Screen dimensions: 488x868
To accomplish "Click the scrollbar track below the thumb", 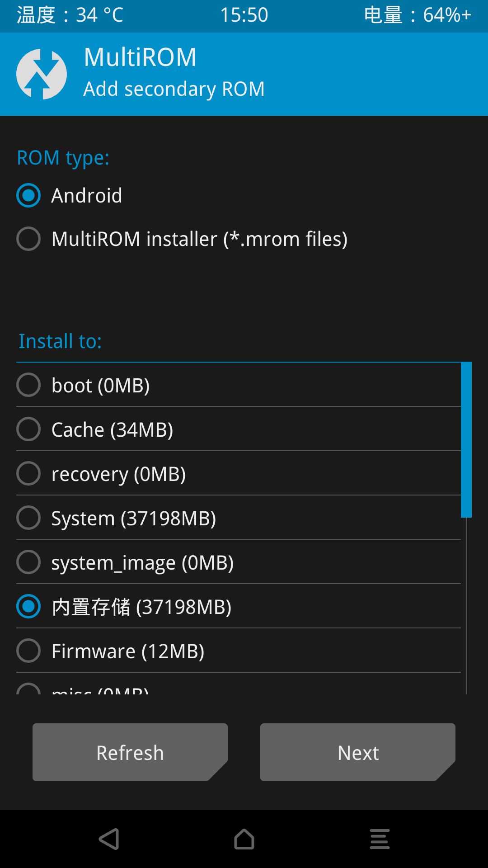I will [x=466, y=606].
